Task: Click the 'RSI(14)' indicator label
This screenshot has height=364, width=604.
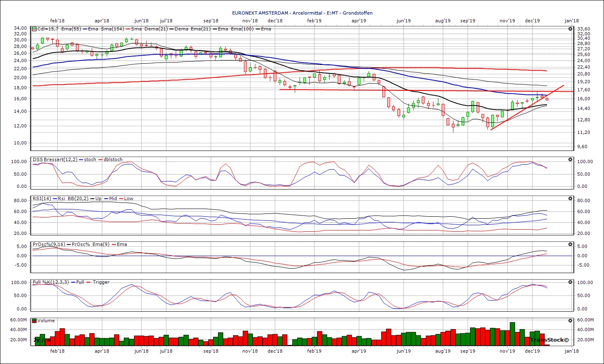Action: pos(42,198)
